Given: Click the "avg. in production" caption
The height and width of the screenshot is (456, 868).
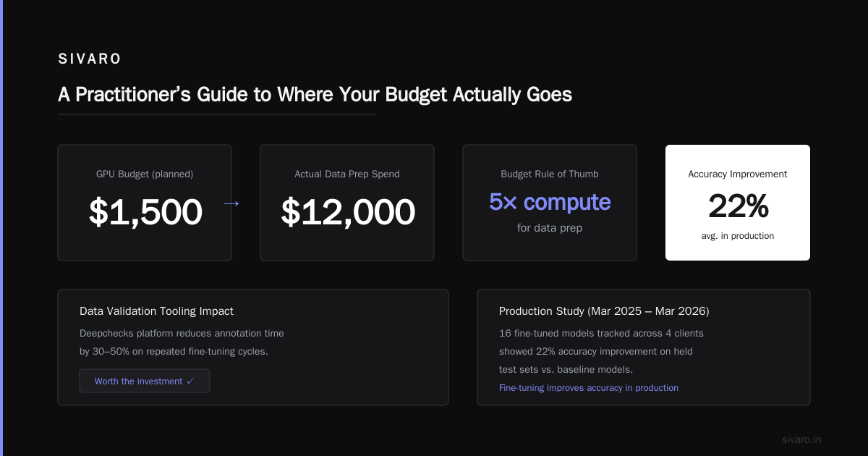Looking at the screenshot, I should 738,236.
